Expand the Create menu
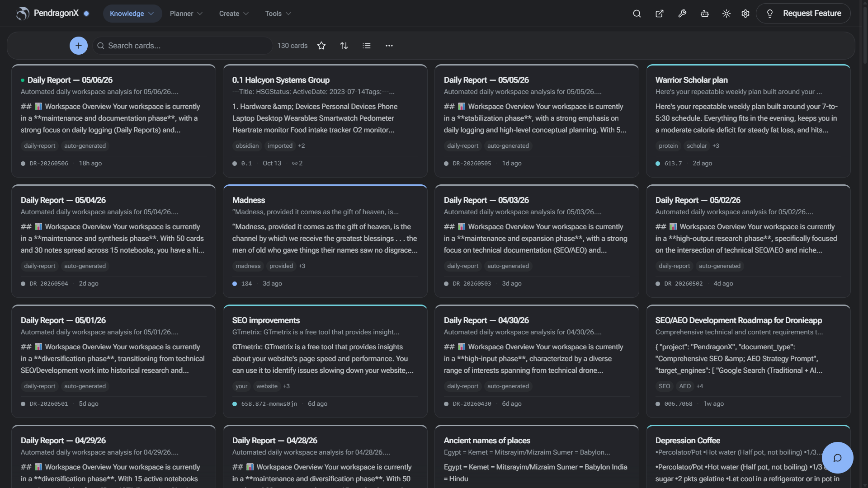Screen dimensions: 868x488 [x=234, y=14]
